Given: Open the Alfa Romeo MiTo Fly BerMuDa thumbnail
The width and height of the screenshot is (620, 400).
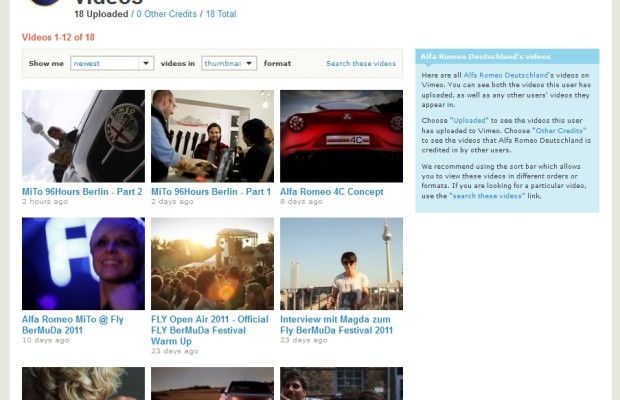Looking at the screenshot, I should point(83,263).
